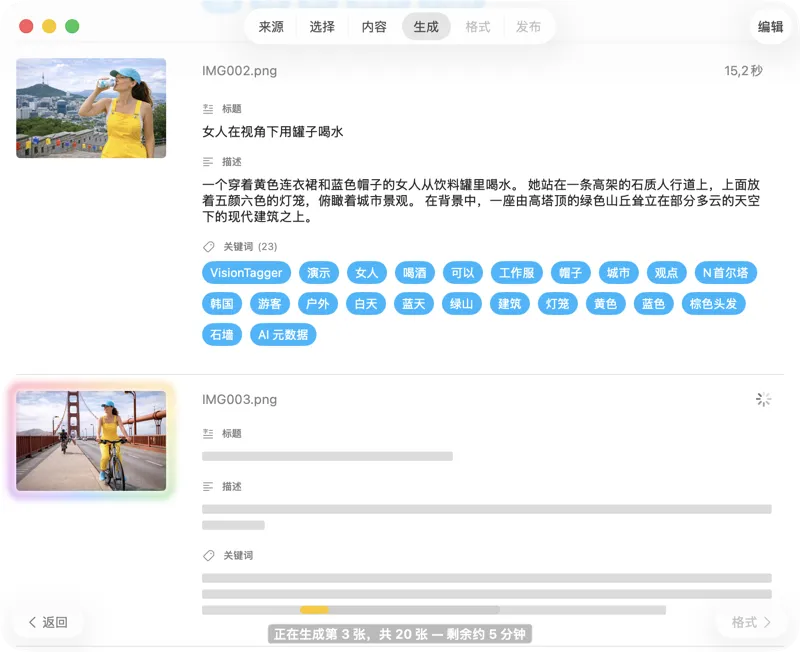This screenshot has height=652, width=800.
Task: Click the 描述 icon above IMG002's description
Action: 208,161
